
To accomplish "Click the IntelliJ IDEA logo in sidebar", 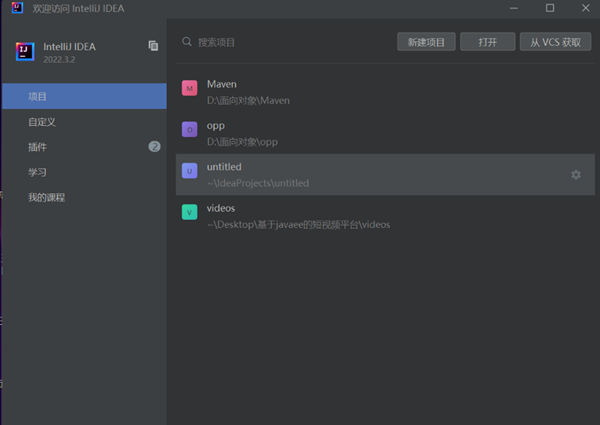I will click(x=26, y=52).
